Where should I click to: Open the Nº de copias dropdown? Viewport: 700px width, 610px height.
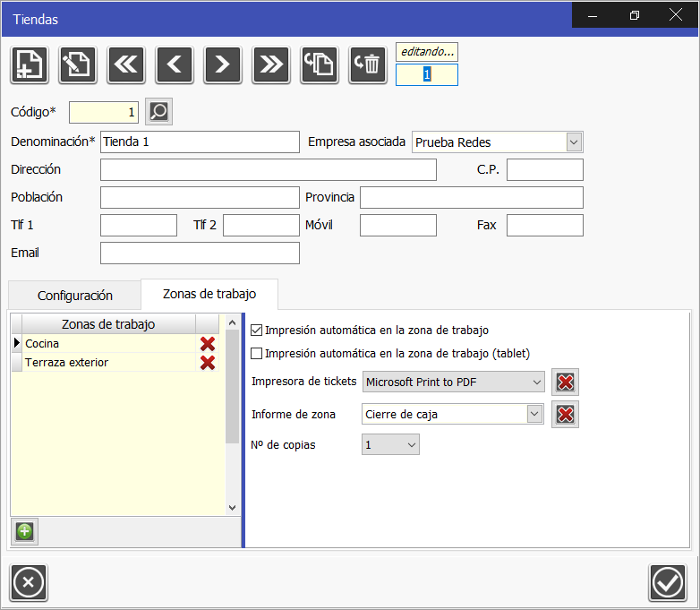pos(411,444)
